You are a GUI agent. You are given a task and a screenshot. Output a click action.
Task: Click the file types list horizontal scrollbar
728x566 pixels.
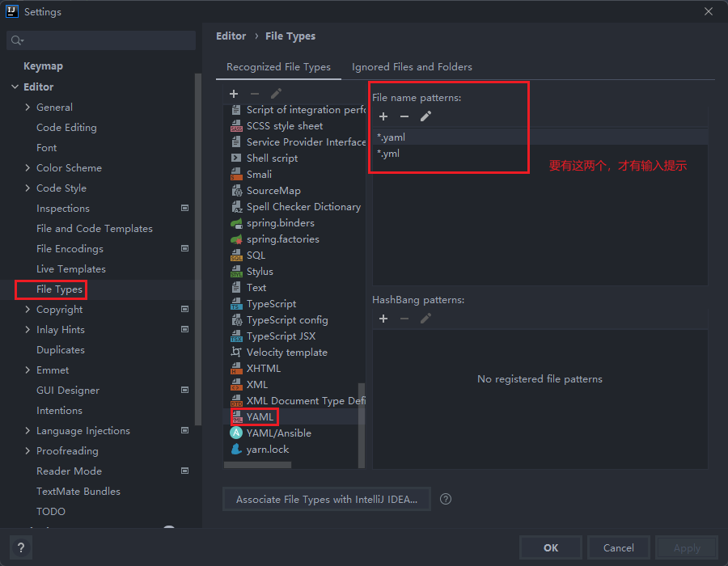click(258, 465)
